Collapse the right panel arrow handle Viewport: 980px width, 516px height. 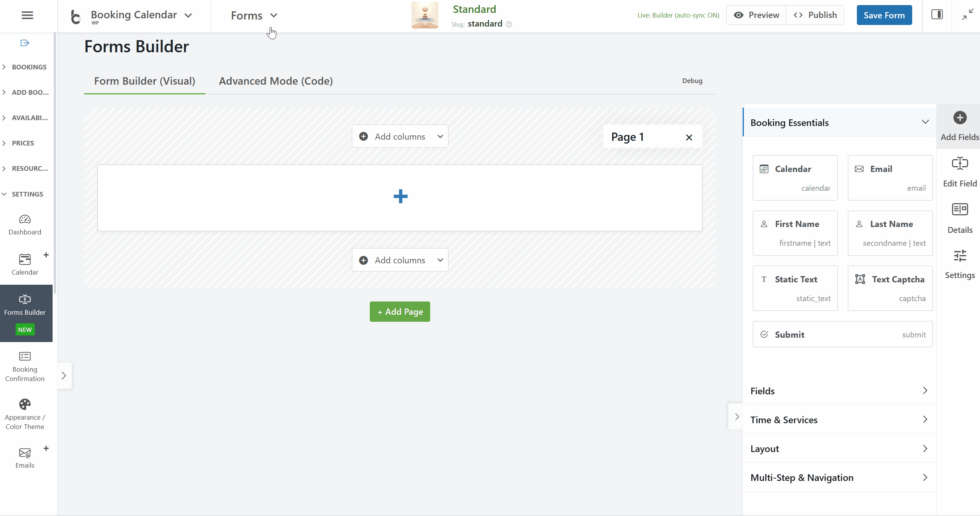736,417
